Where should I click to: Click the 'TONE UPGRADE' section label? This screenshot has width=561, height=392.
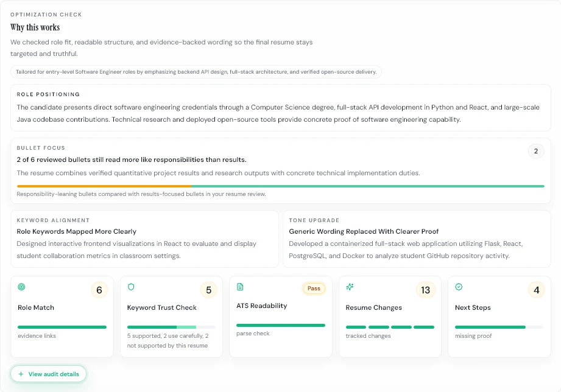click(x=314, y=220)
